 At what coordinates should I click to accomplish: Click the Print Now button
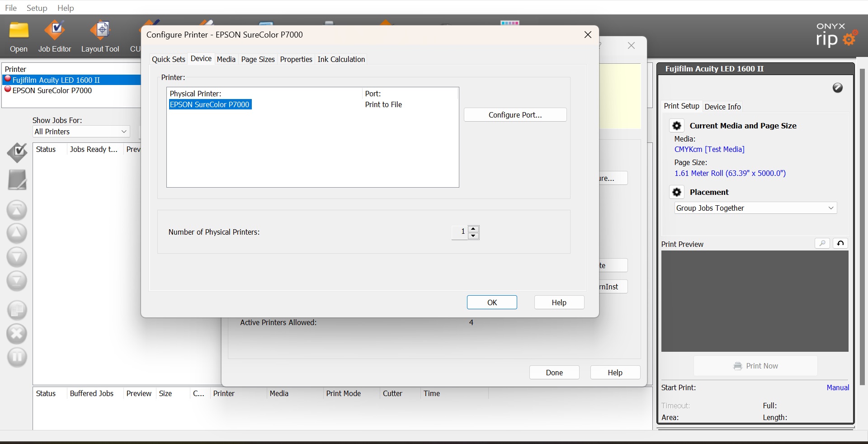coord(755,366)
